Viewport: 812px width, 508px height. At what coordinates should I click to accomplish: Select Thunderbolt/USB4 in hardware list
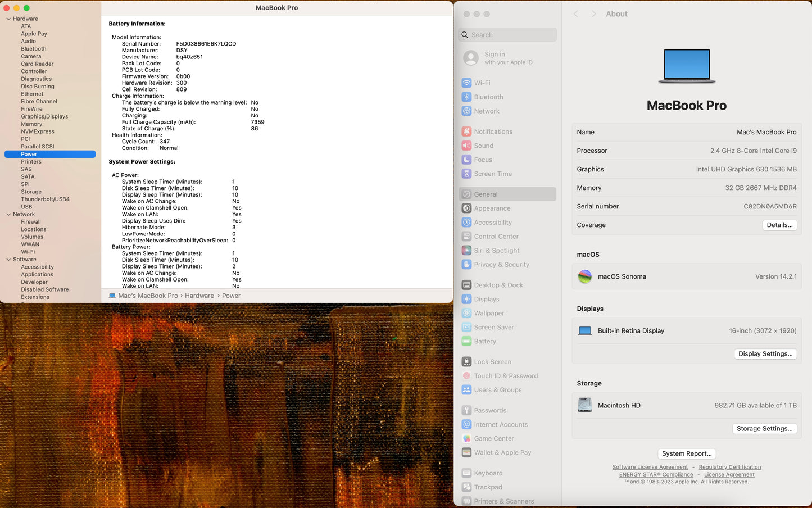coord(45,199)
